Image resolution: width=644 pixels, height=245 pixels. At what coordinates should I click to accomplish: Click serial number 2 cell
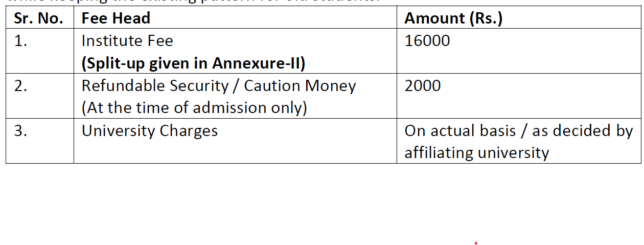(21, 86)
